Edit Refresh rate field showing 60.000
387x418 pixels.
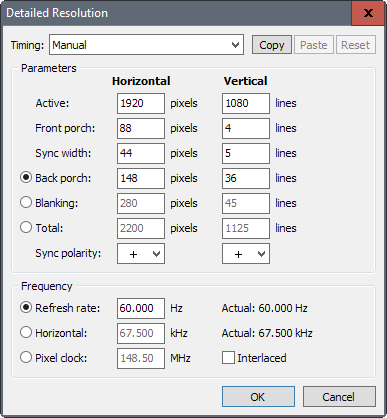click(141, 308)
